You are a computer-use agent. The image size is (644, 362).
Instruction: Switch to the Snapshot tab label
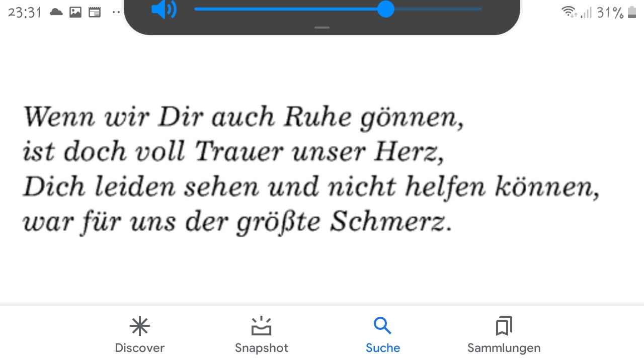pos(262,348)
